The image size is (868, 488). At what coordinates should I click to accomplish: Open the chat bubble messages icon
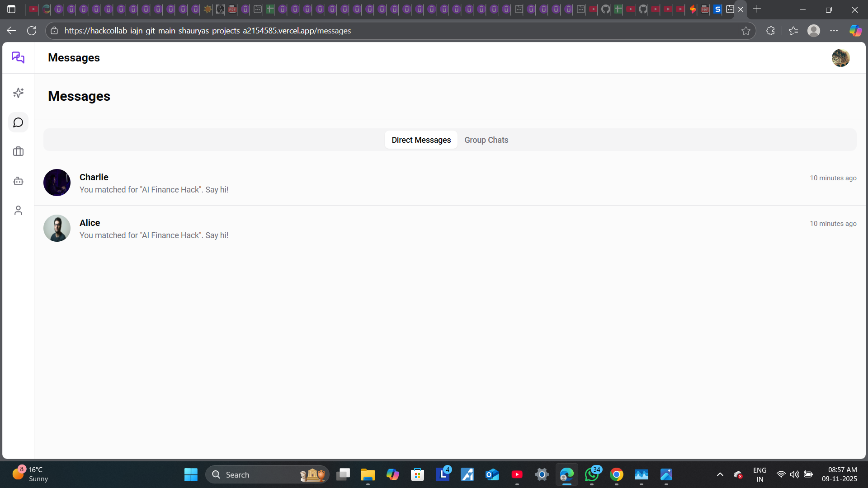click(x=18, y=122)
